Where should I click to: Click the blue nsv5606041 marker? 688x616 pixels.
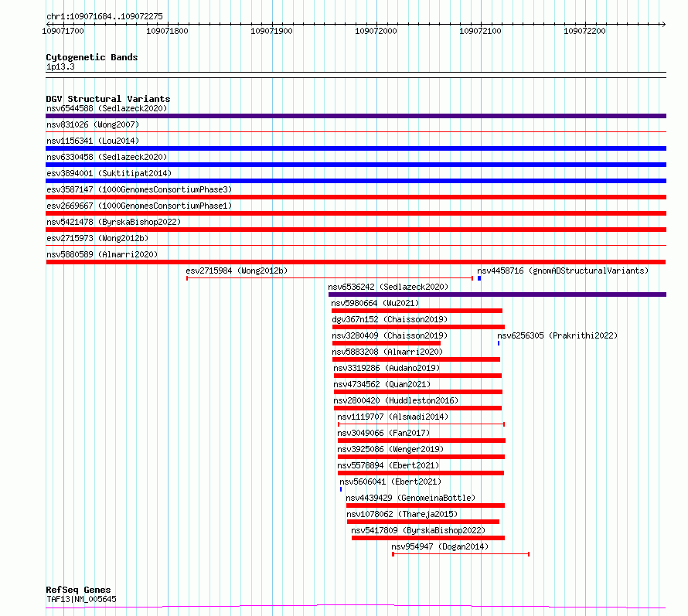tap(341, 489)
